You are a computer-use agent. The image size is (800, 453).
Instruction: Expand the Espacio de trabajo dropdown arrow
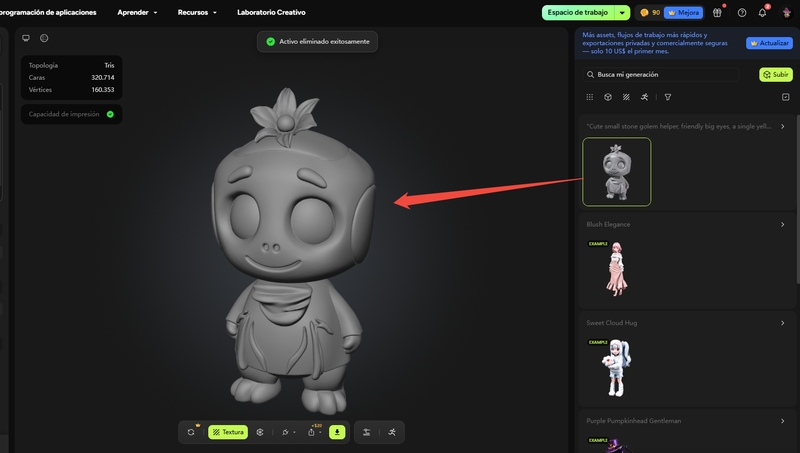[x=622, y=12]
